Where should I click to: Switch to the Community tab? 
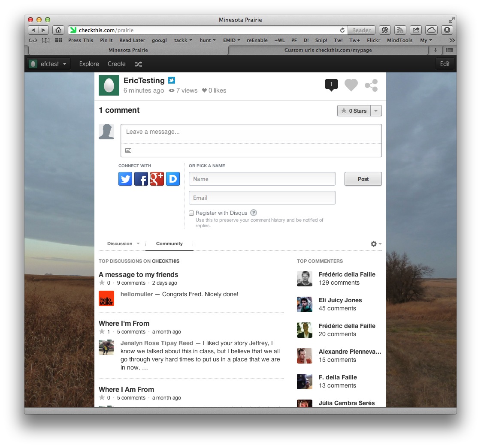(169, 244)
